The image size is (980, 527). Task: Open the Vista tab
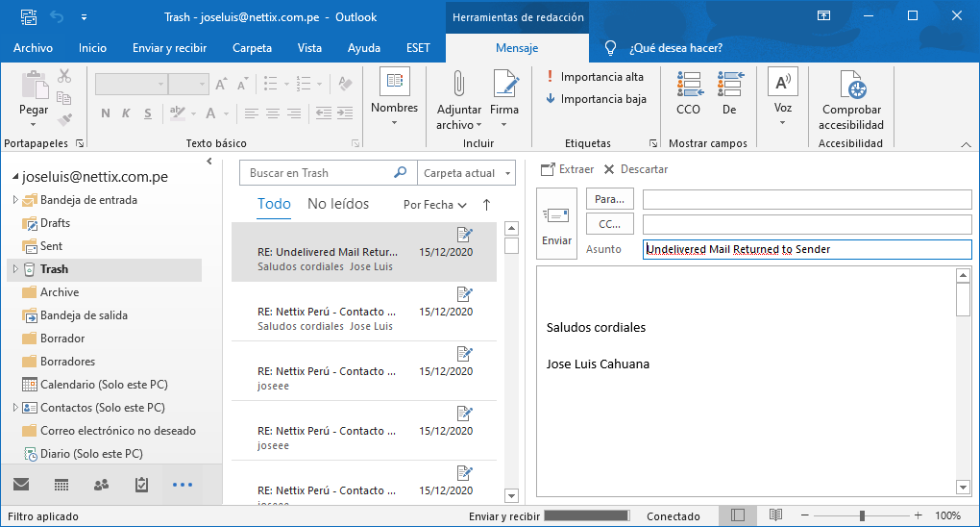tap(309, 48)
